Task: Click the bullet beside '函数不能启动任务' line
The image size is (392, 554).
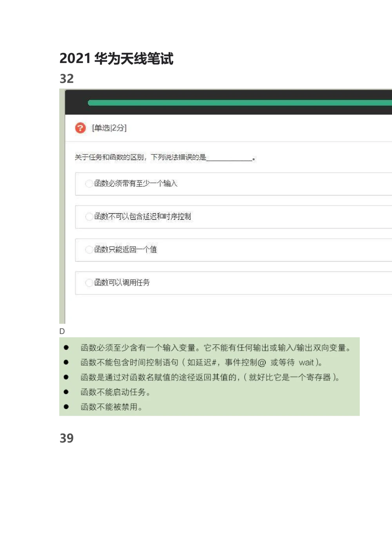Action: 66,391
